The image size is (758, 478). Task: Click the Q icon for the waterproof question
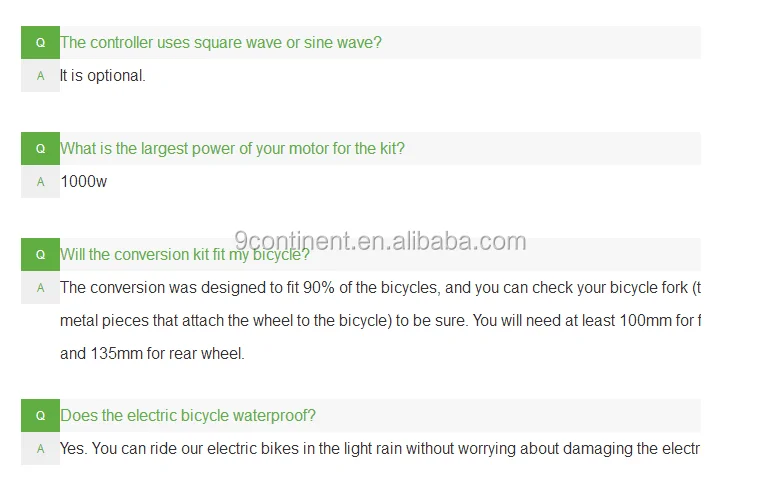pyautogui.click(x=40, y=416)
